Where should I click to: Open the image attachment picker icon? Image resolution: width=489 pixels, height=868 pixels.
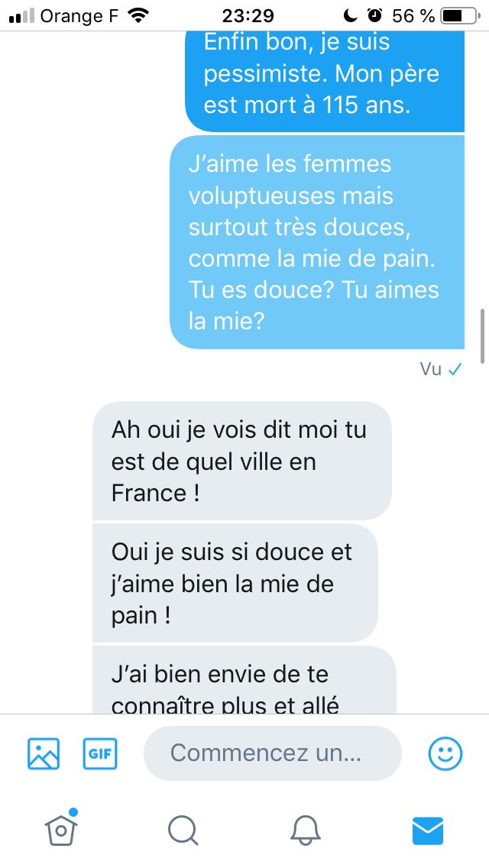point(44,753)
